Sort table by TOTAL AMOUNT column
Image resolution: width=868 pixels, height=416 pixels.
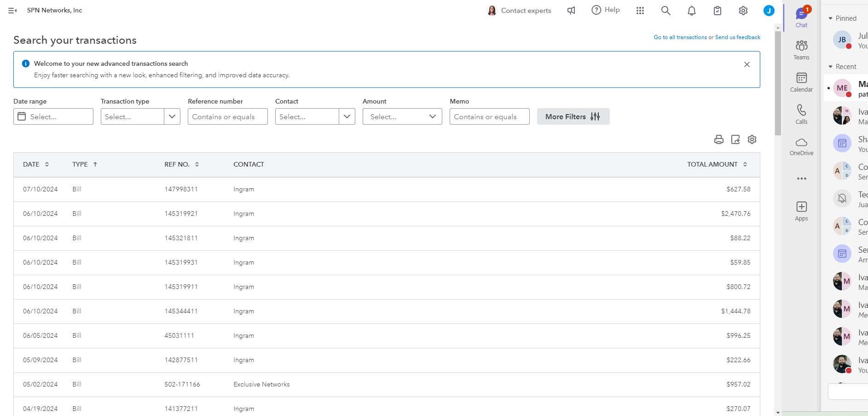coord(717,164)
